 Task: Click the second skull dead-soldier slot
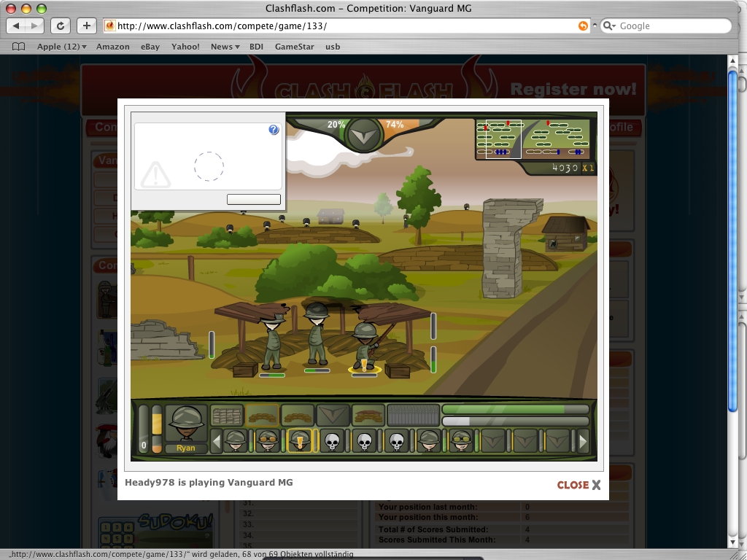pyautogui.click(x=365, y=441)
